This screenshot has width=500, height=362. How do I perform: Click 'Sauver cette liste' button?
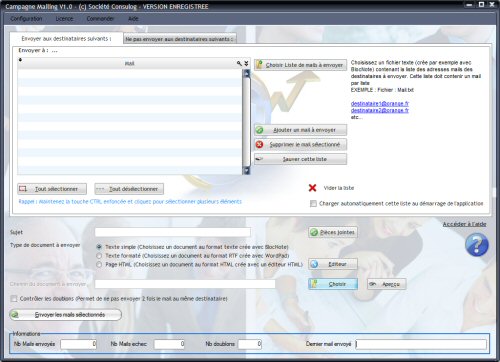click(300, 159)
